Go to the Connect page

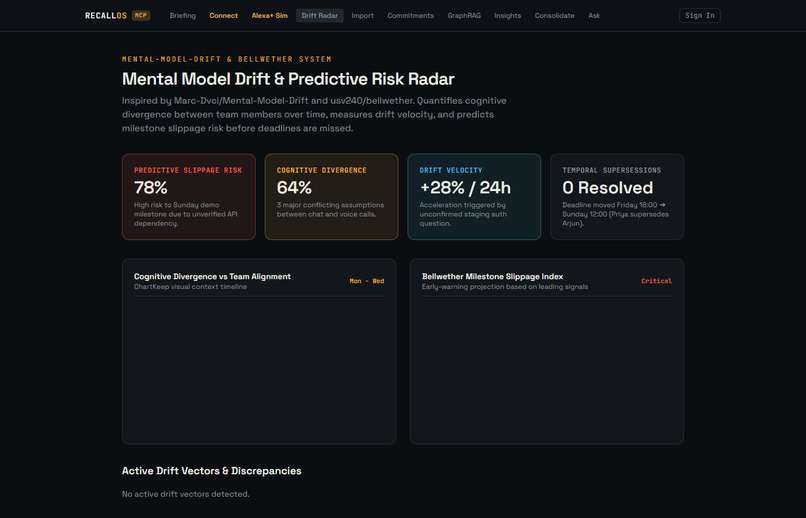point(224,15)
